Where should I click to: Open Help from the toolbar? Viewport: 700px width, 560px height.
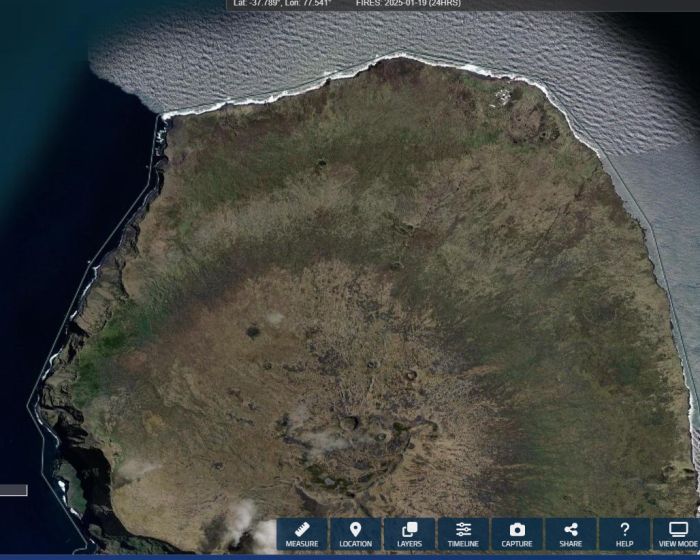[x=625, y=534]
